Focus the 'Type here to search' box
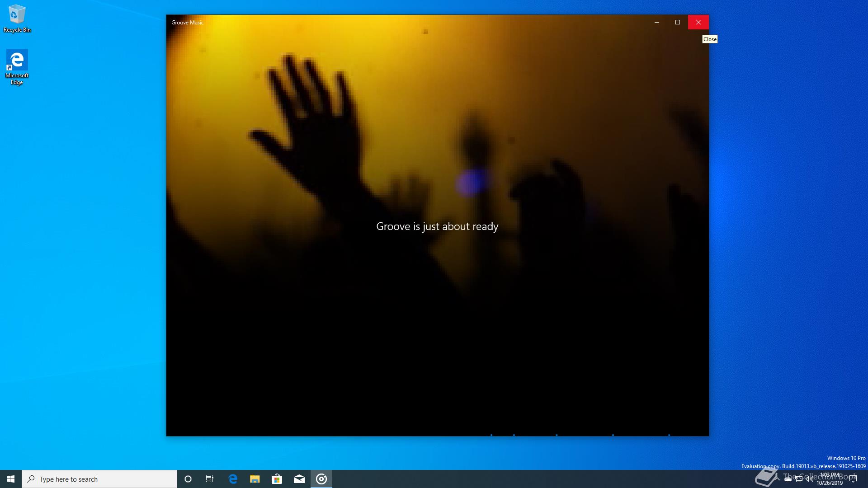The height and width of the screenshot is (488, 868). click(99, 479)
